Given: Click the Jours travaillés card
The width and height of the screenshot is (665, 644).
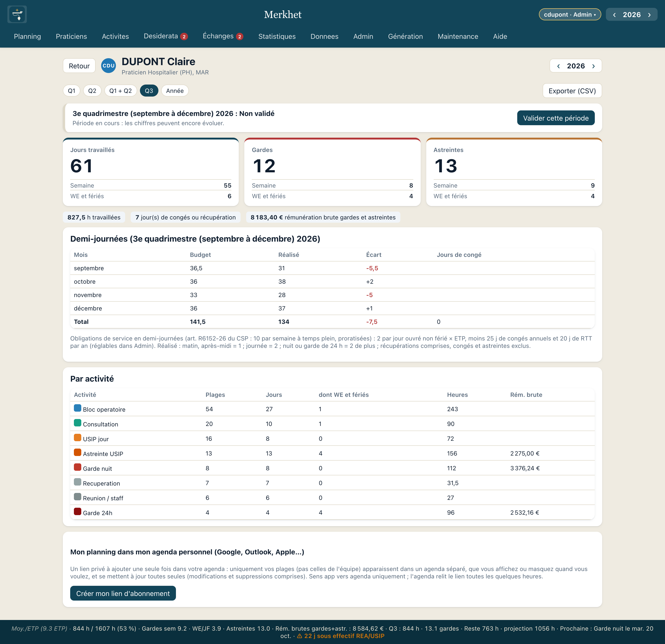Looking at the screenshot, I should [151, 172].
